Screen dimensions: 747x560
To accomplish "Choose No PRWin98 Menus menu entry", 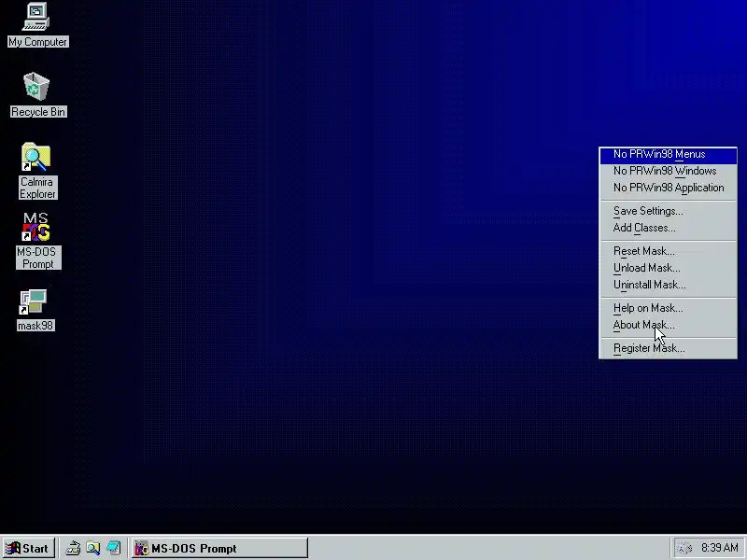I will tap(668, 154).
